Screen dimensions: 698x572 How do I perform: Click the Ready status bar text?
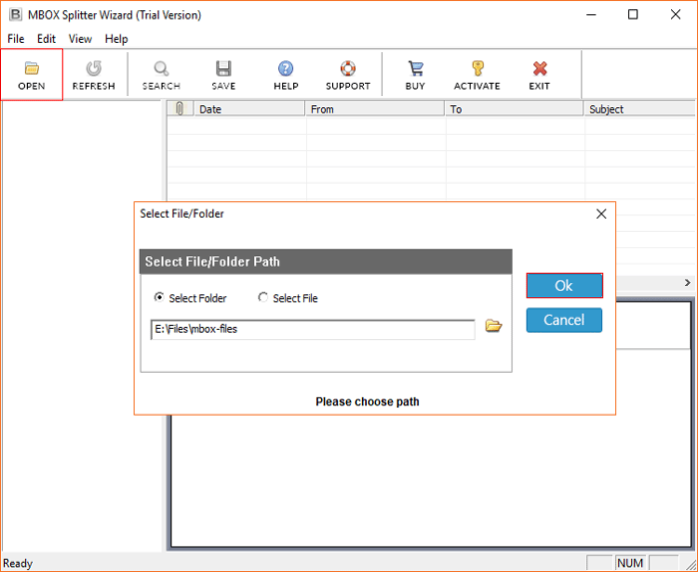click(x=18, y=563)
